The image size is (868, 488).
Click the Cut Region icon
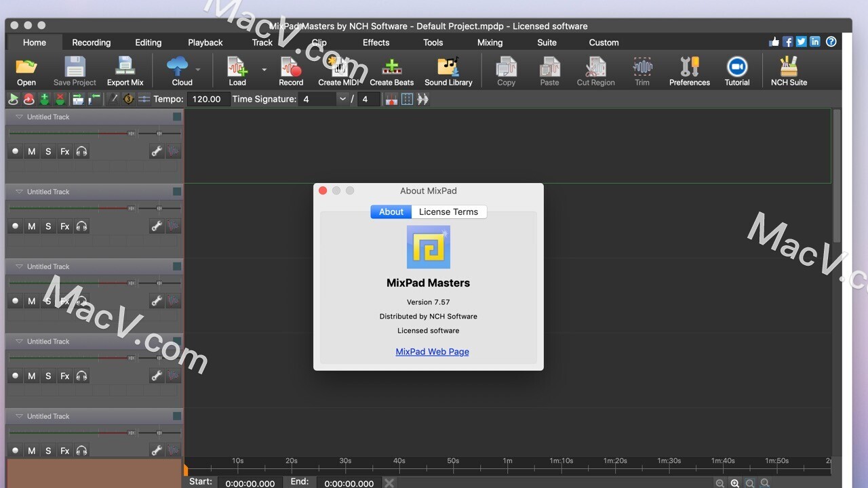click(x=595, y=71)
